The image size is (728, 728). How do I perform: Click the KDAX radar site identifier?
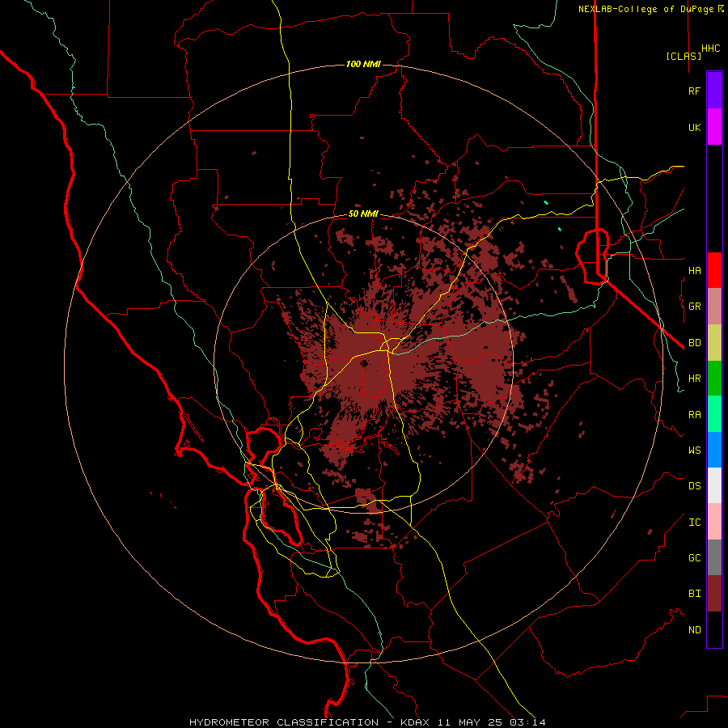[x=414, y=722]
